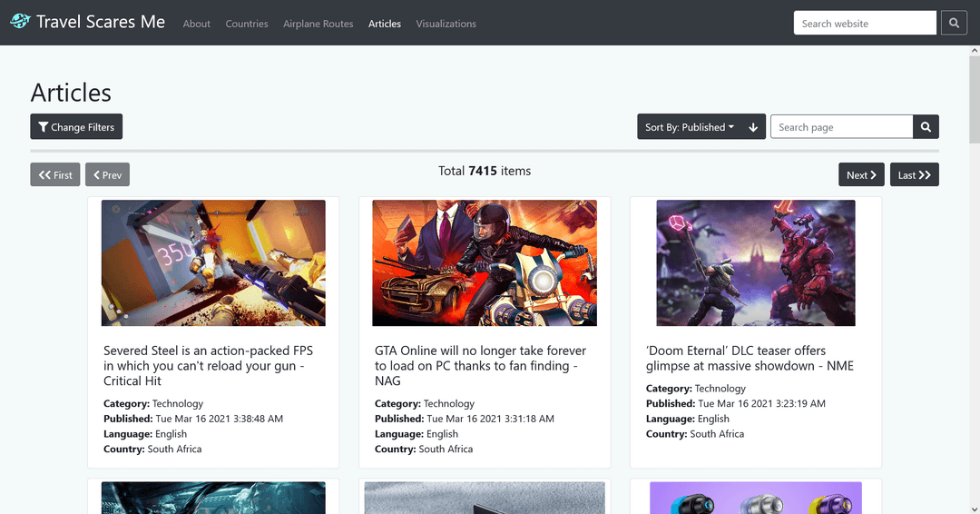Click the page search magnifier button
The image size is (980, 514).
(x=926, y=127)
